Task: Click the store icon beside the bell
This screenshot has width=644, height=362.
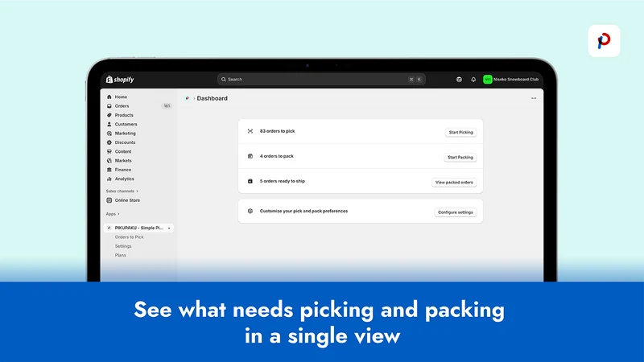Action: (459, 79)
